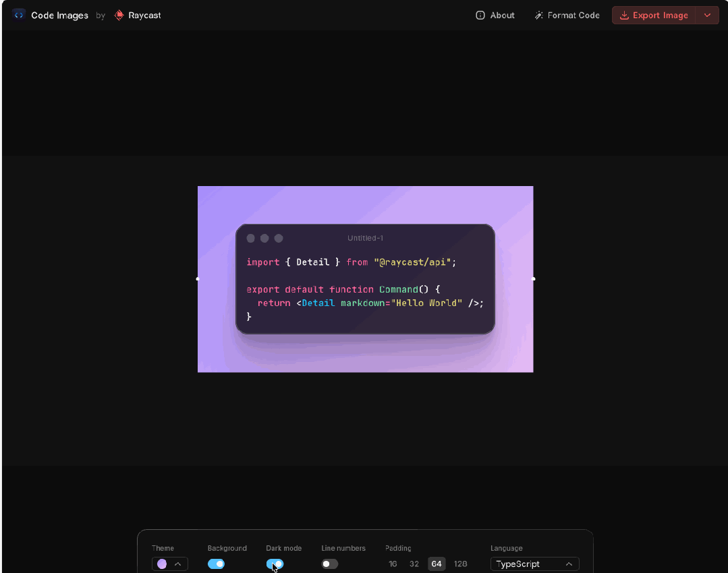Click the Code Images title text
Viewport: 728px width, 573px height.
pyautogui.click(x=59, y=16)
